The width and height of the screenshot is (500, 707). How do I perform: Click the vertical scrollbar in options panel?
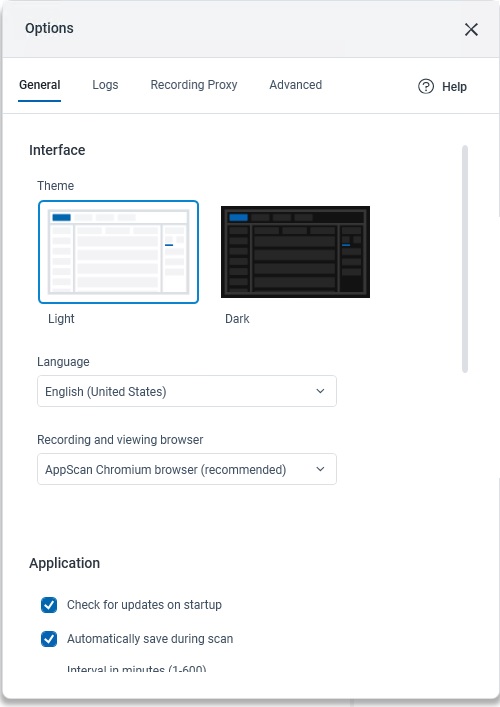(x=465, y=259)
